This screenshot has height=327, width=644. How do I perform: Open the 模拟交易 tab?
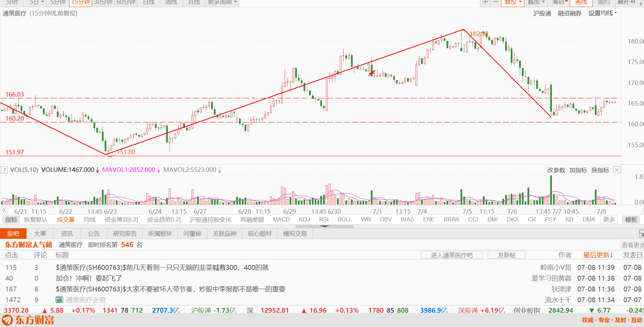click(295, 234)
